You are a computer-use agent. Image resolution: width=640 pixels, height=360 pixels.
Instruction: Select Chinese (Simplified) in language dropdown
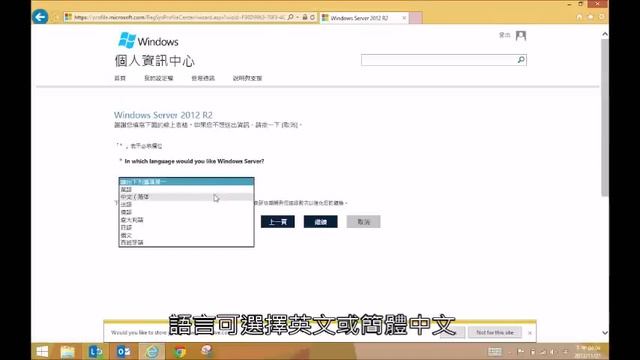click(187, 197)
